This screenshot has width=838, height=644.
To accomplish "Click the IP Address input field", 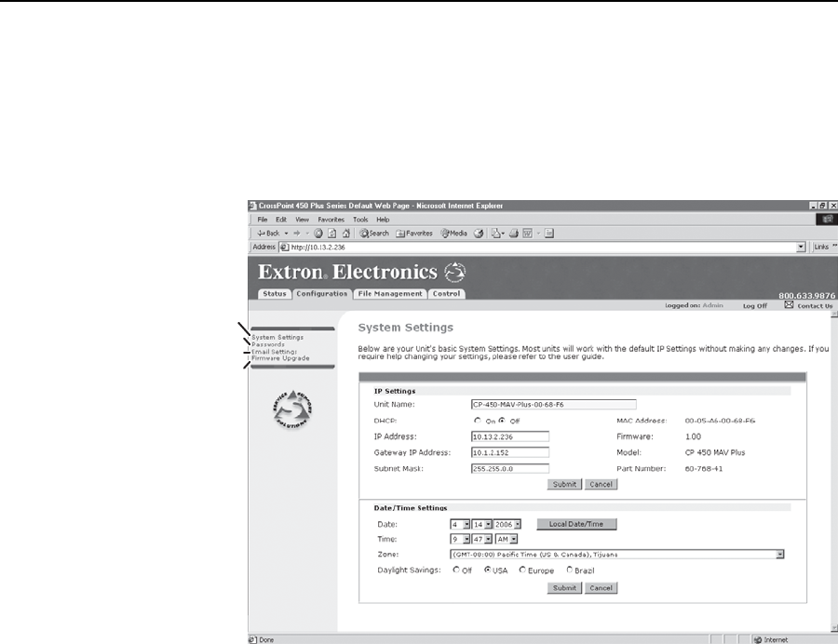I will [510, 436].
